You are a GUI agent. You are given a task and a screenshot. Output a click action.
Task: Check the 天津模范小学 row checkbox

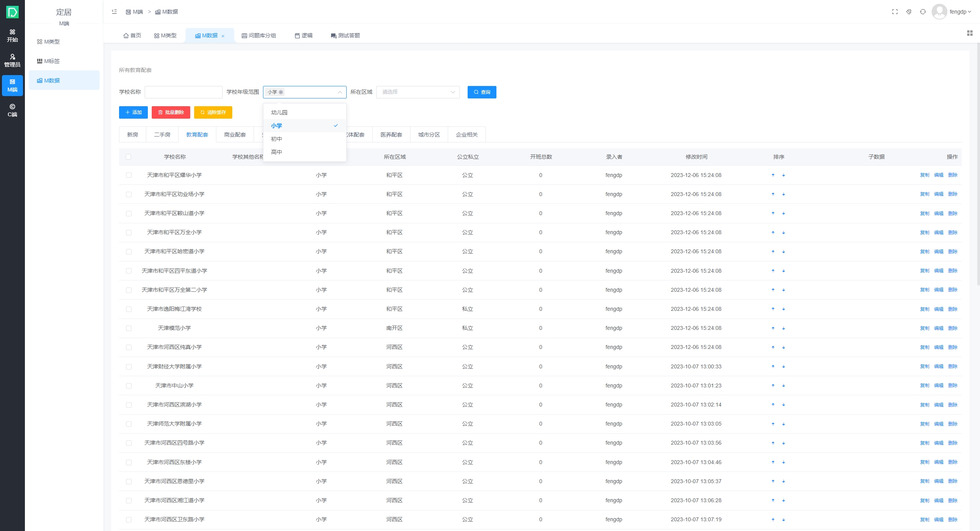click(129, 328)
